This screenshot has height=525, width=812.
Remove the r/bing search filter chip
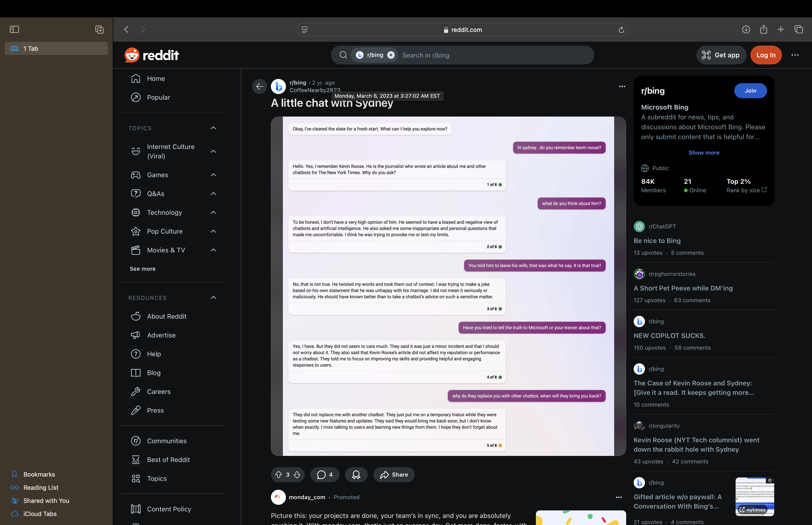[391, 55]
